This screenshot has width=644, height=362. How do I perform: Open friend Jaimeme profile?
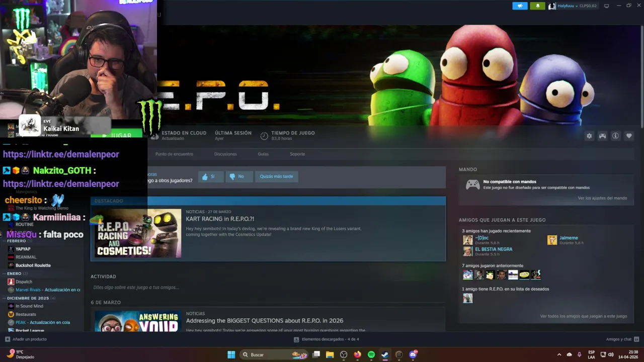point(569,238)
